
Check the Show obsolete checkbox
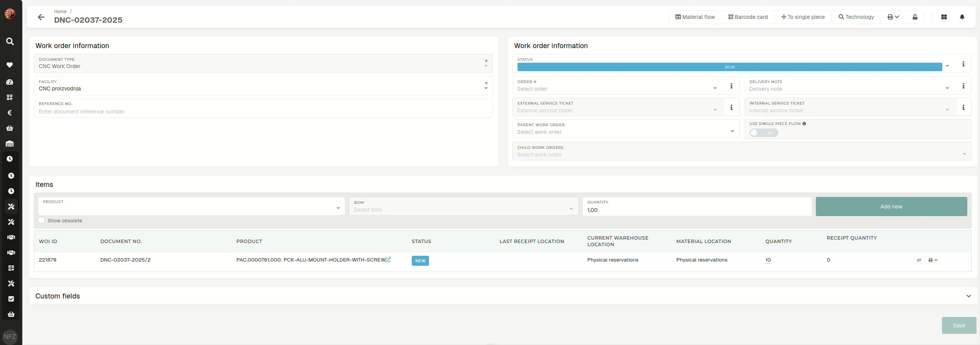(42, 220)
